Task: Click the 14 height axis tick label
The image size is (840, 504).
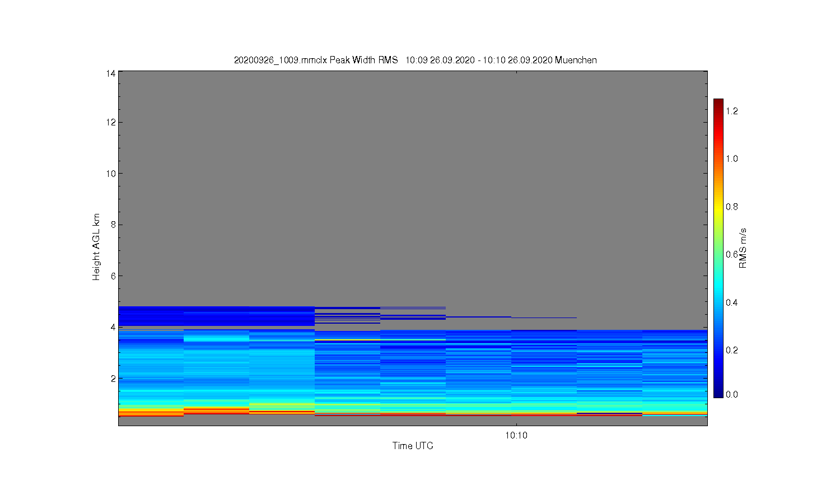Action: pos(111,73)
